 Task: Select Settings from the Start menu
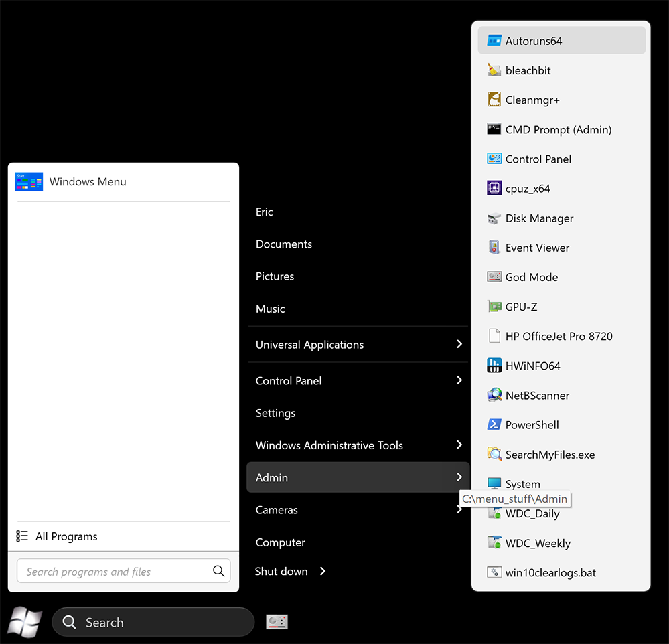click(x=275, y=413)
